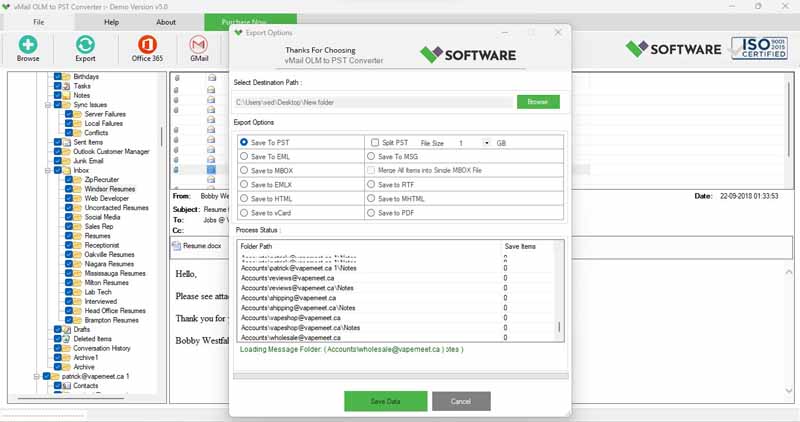Viewport: 800px width, 422px height.
Task: Click the Lab Tech folder icon
Action: pyautogui.click(x=78, y=292)
